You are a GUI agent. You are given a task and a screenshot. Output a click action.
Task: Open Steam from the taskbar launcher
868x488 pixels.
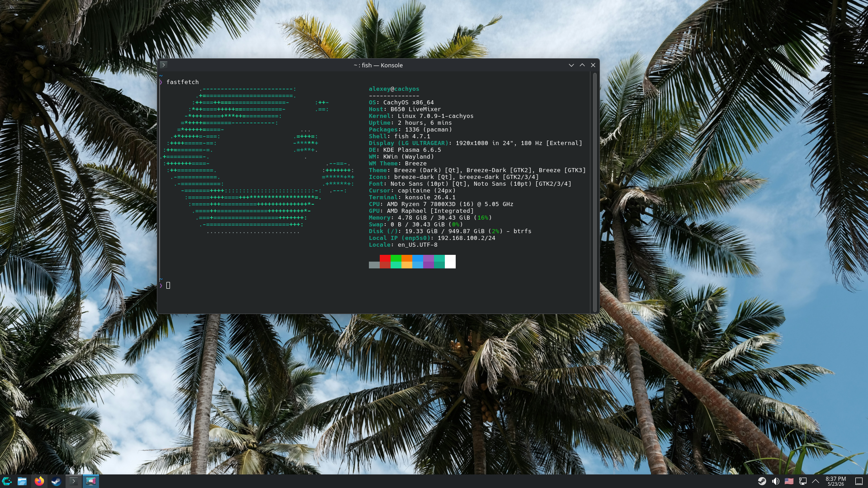56,481
